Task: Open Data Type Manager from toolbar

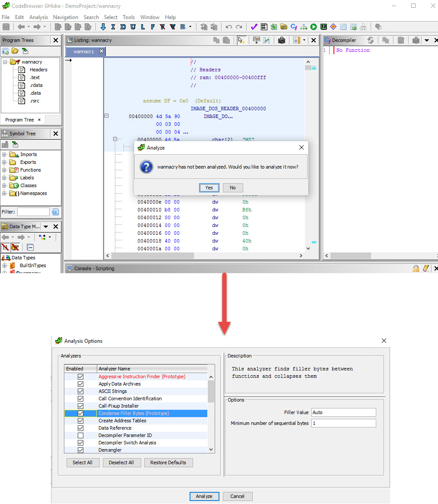Action: point(284,27)
